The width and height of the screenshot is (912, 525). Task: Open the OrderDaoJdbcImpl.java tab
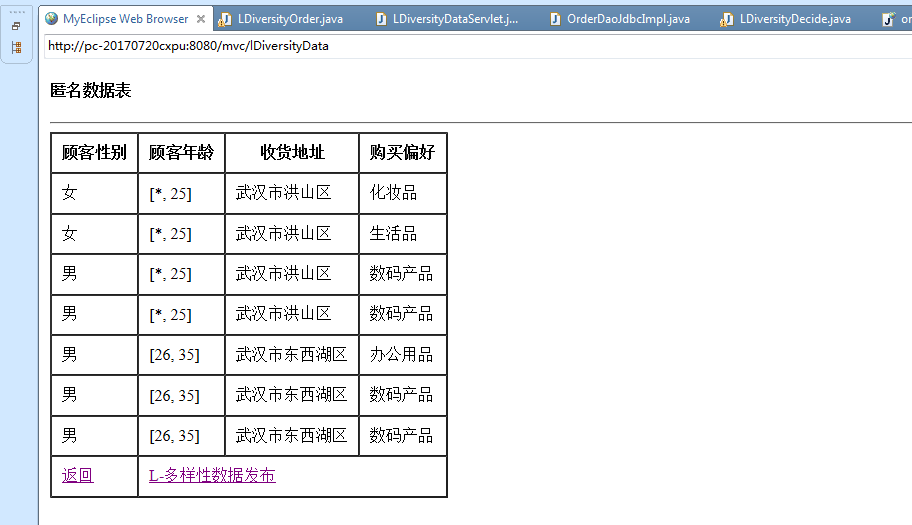[x=628, y=19]
